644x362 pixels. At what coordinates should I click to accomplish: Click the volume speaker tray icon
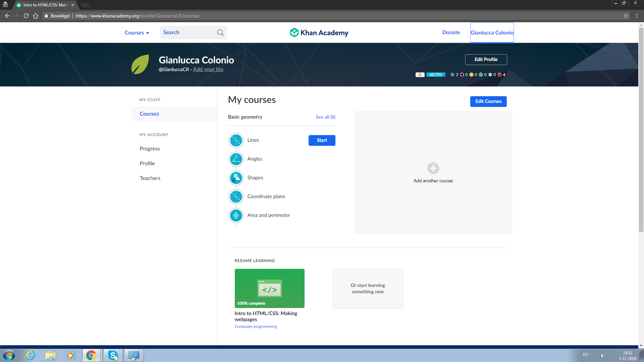click(603, 355)
